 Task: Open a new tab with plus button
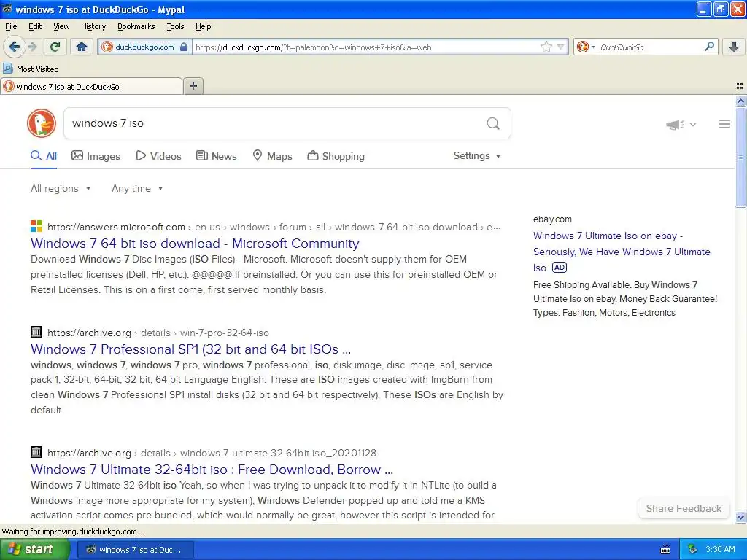coord(193,86)
